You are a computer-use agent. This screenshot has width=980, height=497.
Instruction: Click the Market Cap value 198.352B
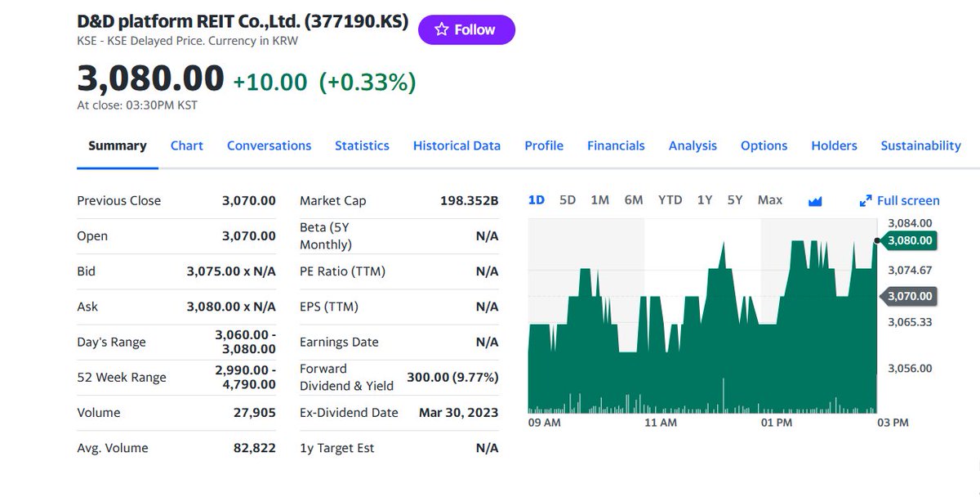(469, 201)
